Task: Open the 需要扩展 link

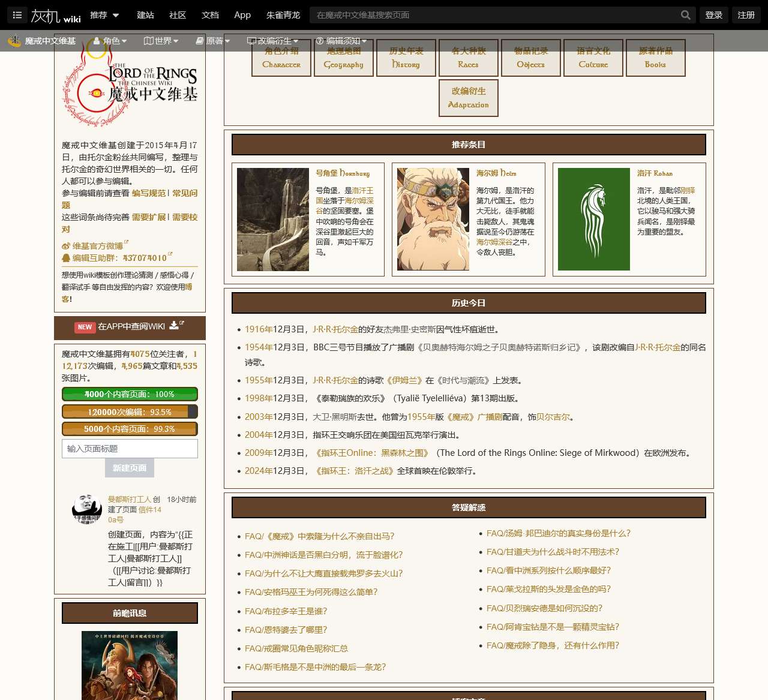Action: coord(149,217)
